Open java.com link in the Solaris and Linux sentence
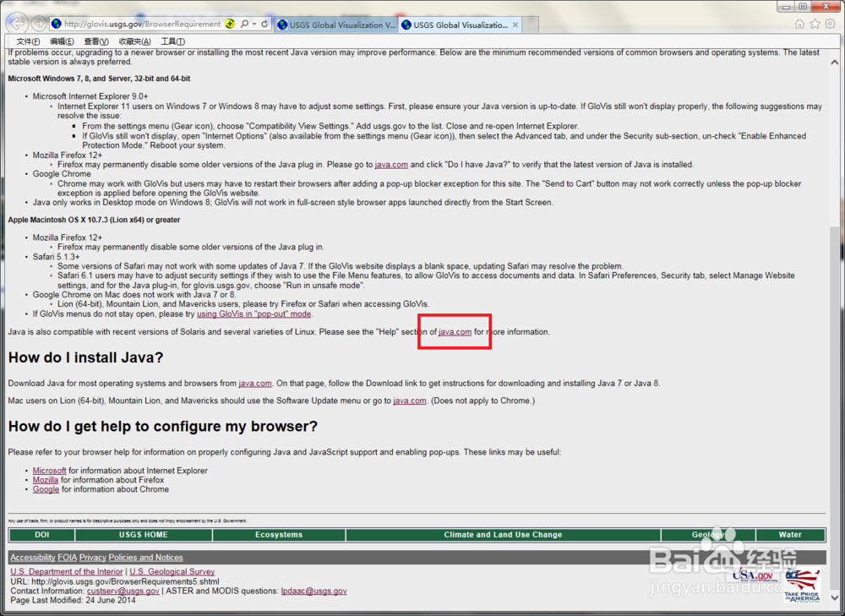Image resolution: width=845 pixels, height=616 pixels. pyautogui.click(x=455, y=332)
